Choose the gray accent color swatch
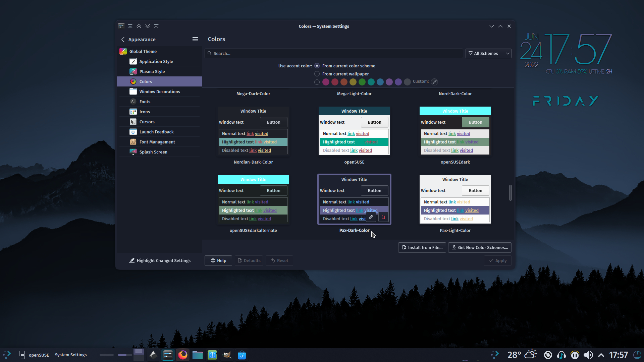Viewport: 644px width, 362px height. tap(407, 82)
